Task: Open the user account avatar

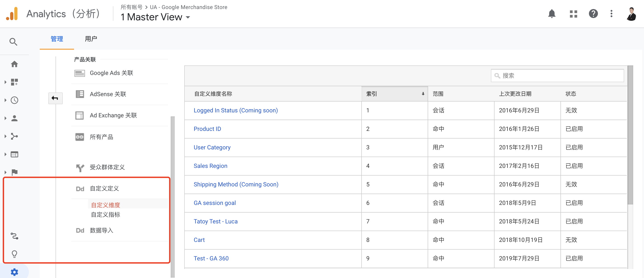Action: 631,14
